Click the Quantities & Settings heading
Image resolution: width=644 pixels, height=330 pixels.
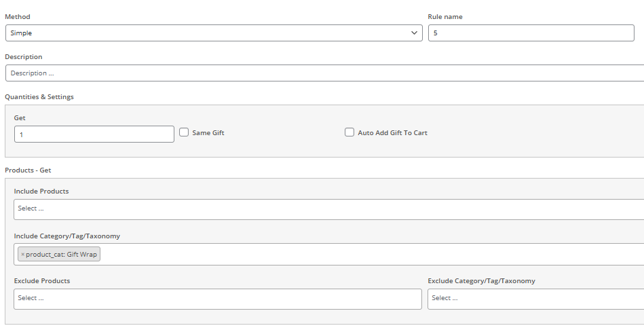coord(39,97)
